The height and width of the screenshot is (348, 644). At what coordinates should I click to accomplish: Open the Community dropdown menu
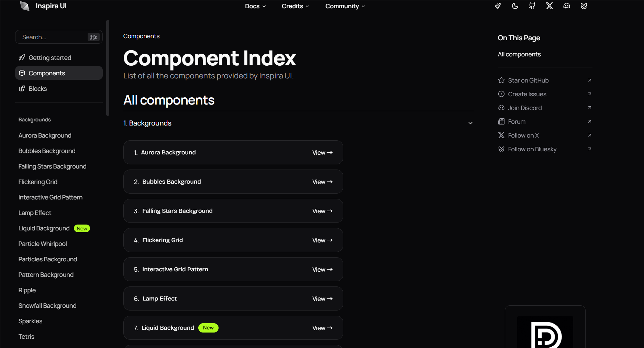[345, 6]
